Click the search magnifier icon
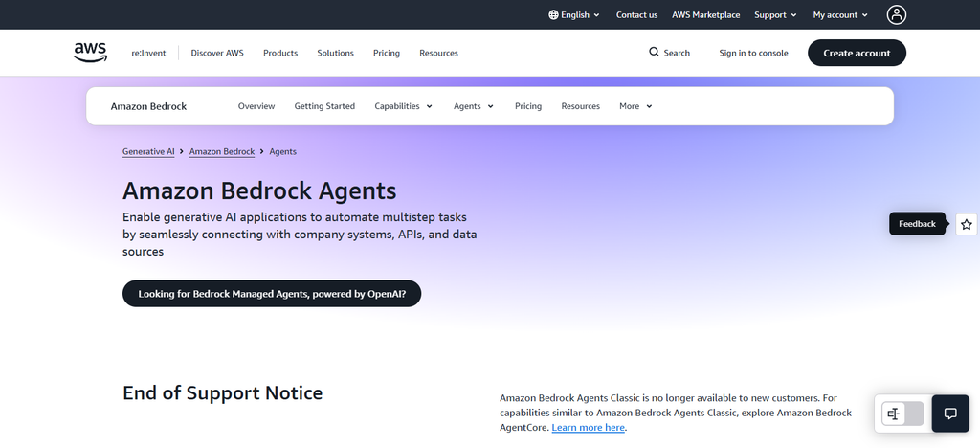This screenshot has height=448, width=980. (654, 52)
